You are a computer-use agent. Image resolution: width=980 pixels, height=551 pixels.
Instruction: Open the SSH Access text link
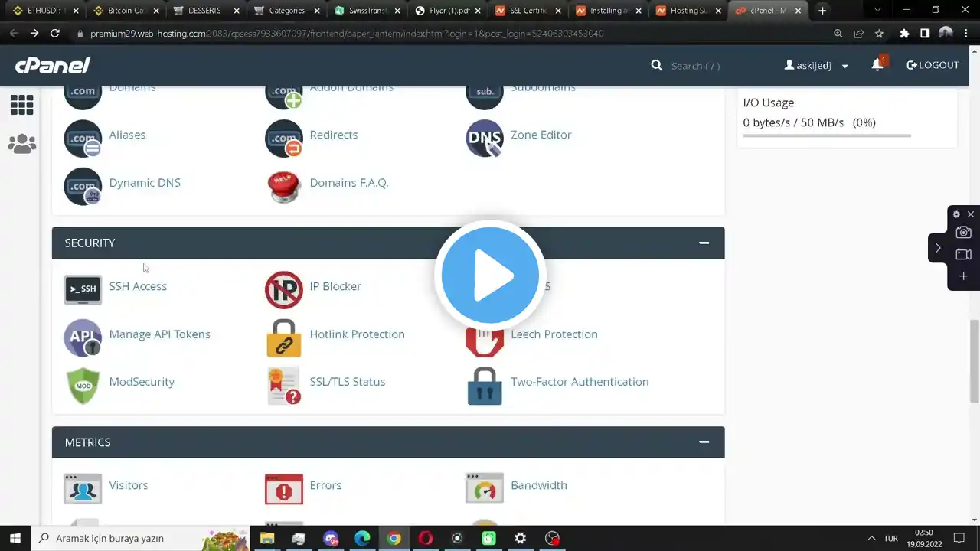click(138, 286)
